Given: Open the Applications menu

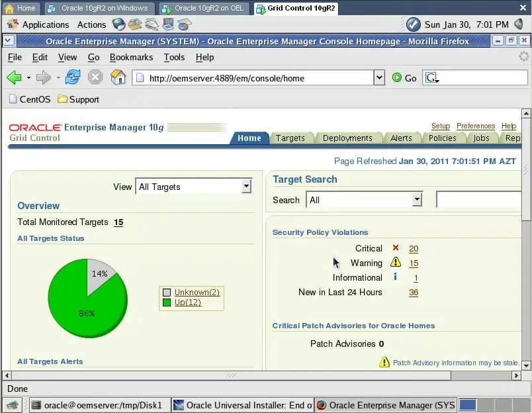Looking at the screenshot, I should click(x=46, y=24).
